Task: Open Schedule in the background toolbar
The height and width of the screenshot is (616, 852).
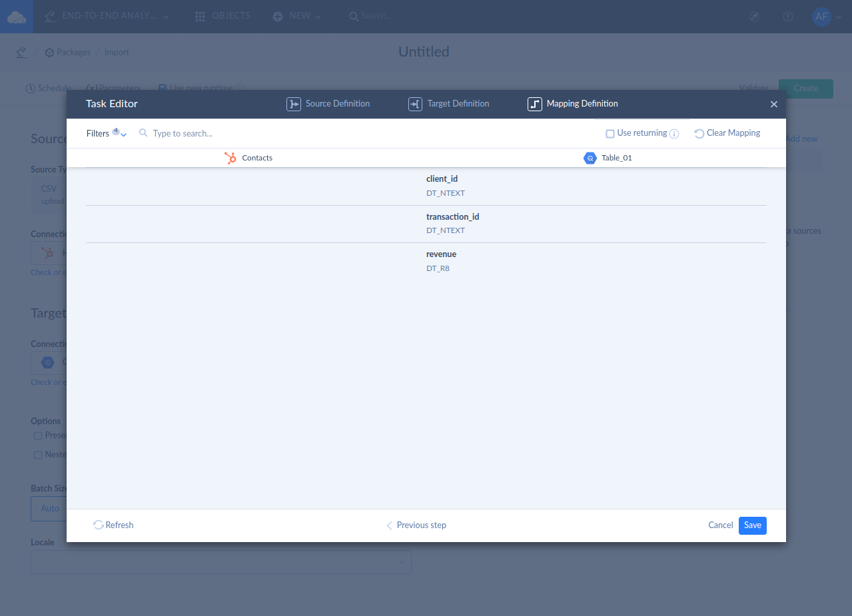Action: click(48, 88)
